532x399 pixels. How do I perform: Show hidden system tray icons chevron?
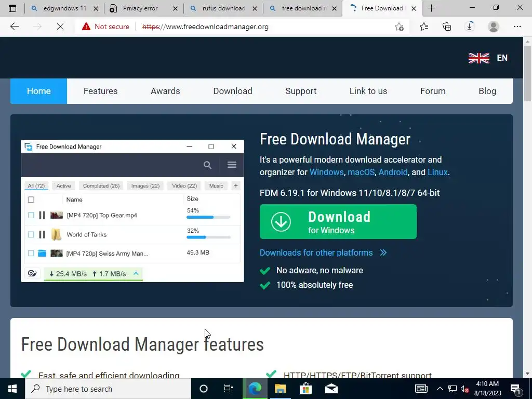click(440, 389)
